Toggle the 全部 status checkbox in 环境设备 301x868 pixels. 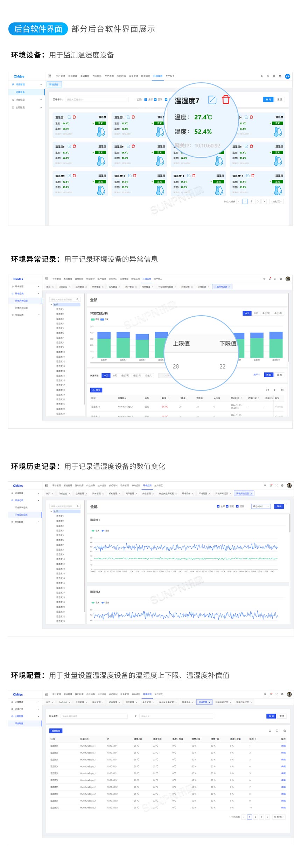(x=146, y=99)
